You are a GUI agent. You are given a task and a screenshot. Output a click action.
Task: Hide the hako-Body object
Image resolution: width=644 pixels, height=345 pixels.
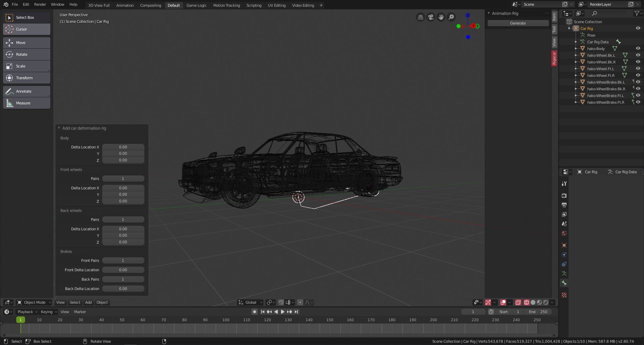pos(638,48)
